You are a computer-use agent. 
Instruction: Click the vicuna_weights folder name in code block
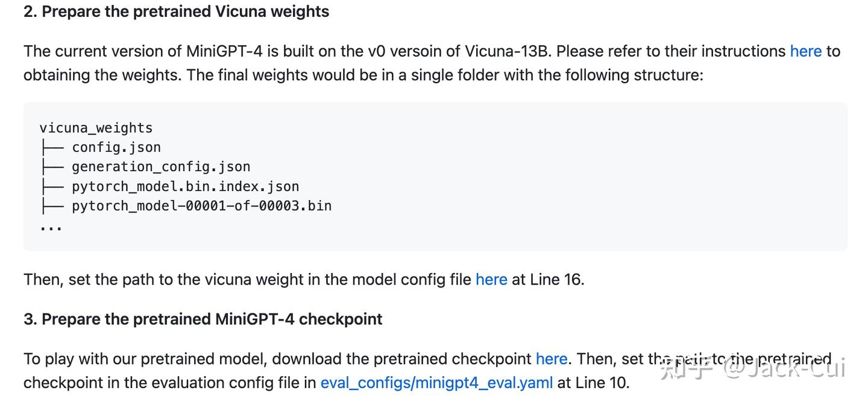[96, 128]
